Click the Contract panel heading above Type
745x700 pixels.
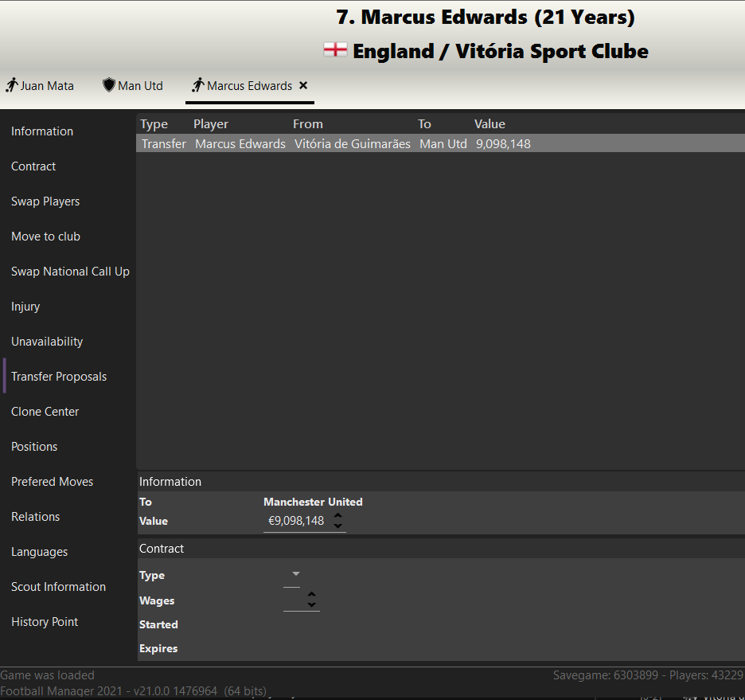point(162,549)
